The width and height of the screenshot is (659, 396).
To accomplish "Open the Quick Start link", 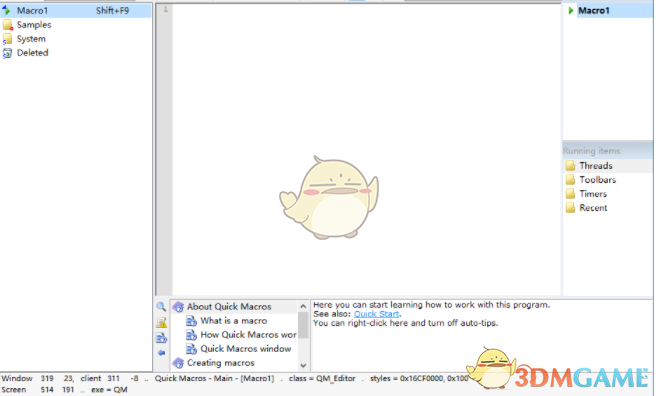I will 376,314.
